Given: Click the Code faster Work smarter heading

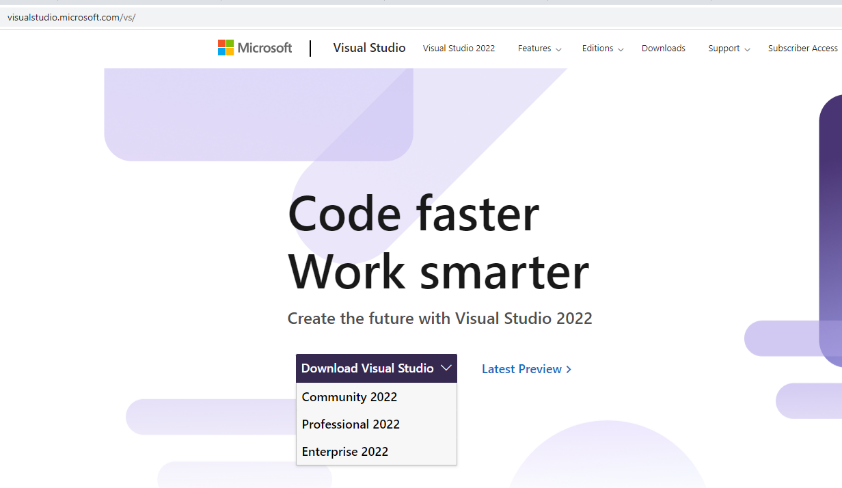Looking at the screenshot, I should 438,243.
